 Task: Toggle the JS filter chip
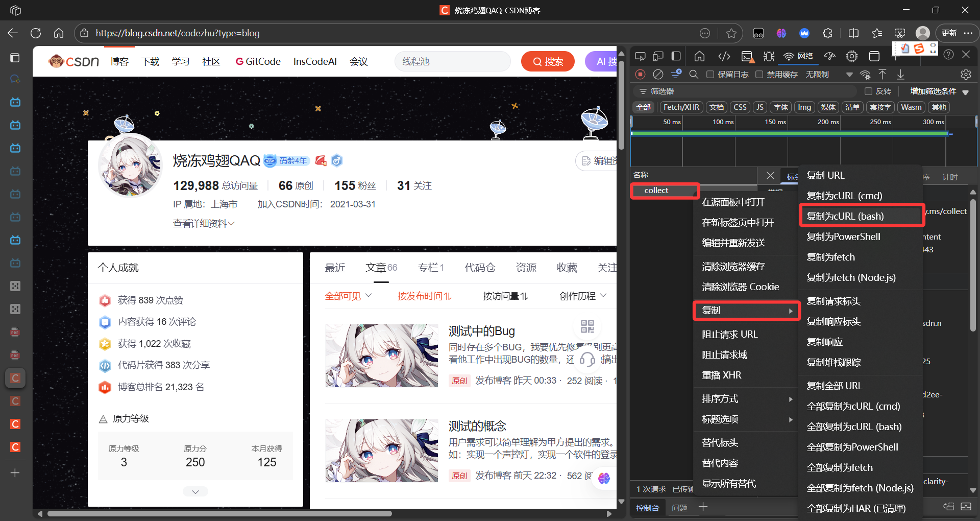[760, 107]
